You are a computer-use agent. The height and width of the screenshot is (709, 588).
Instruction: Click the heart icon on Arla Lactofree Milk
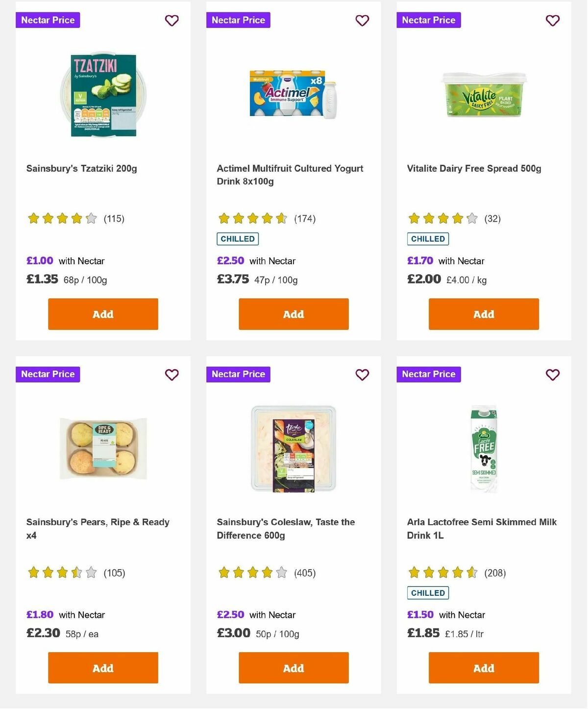tap(552, 375)
